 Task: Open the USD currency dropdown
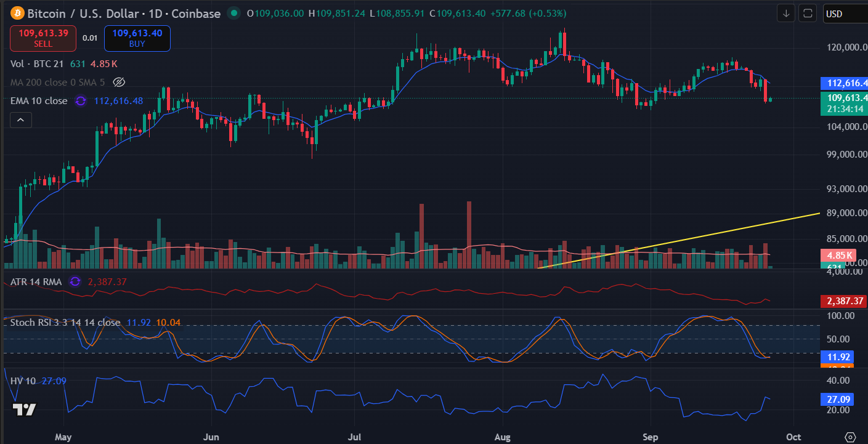pos(844,14)
